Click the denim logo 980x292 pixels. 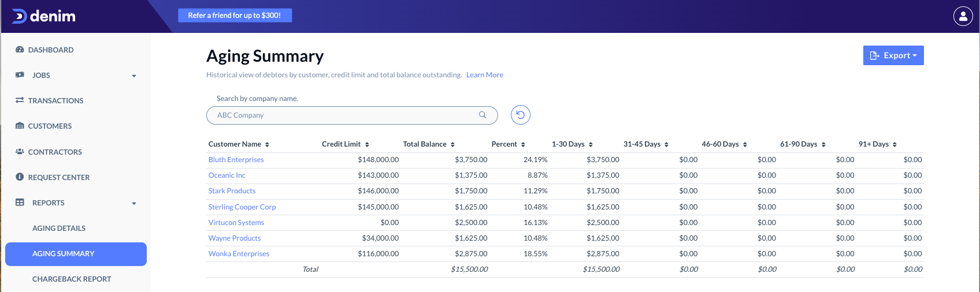[44, 16]
